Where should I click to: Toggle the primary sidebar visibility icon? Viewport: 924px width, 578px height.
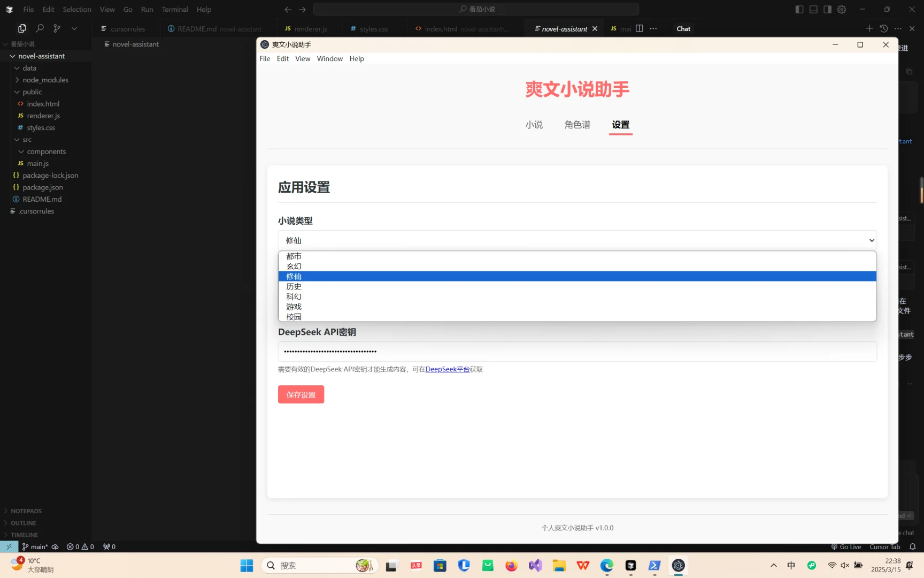799,9
